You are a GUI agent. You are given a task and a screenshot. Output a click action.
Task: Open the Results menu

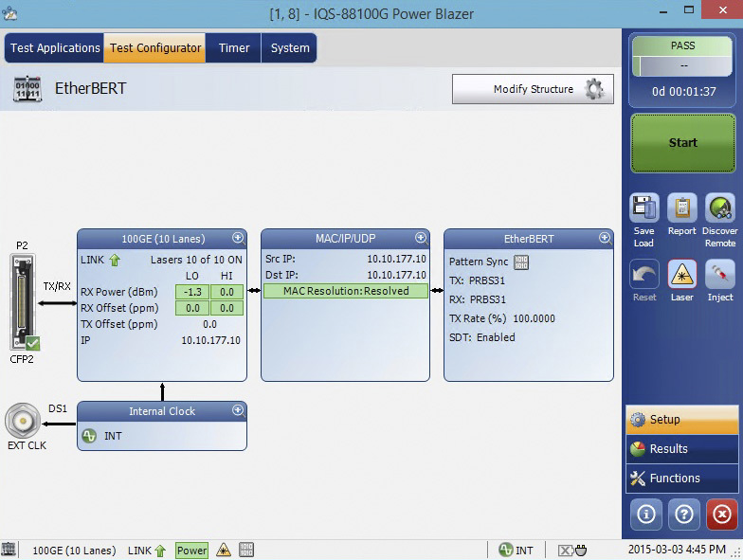682,449
